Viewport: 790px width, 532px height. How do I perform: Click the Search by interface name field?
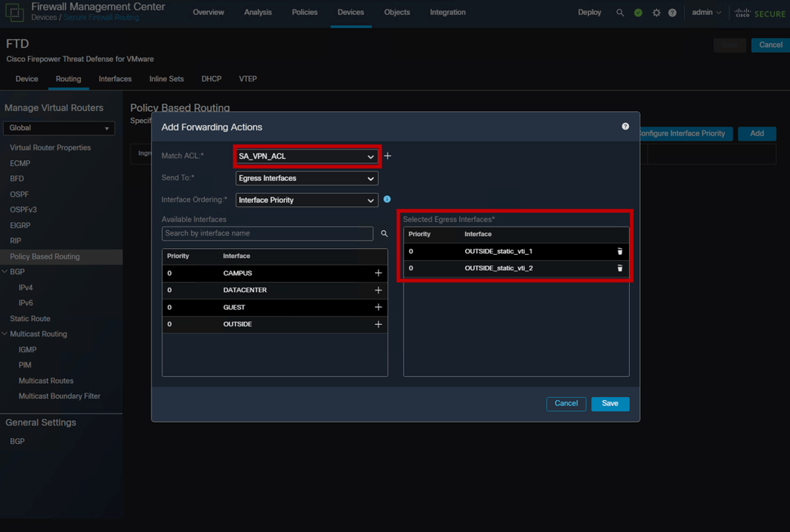point(268,234)
